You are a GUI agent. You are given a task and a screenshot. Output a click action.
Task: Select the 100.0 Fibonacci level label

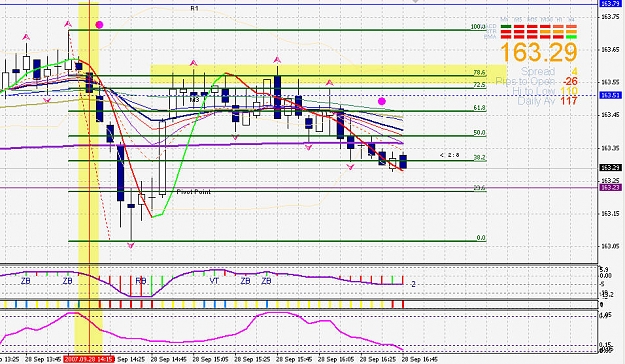[478, 27]
